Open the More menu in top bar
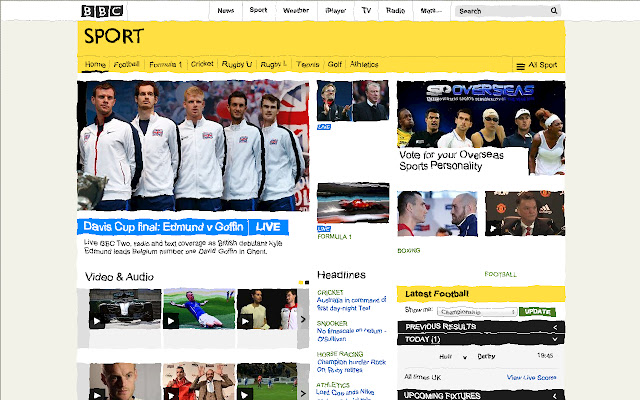The width and height of the screenshot is (640, 400). pos(431,11)
